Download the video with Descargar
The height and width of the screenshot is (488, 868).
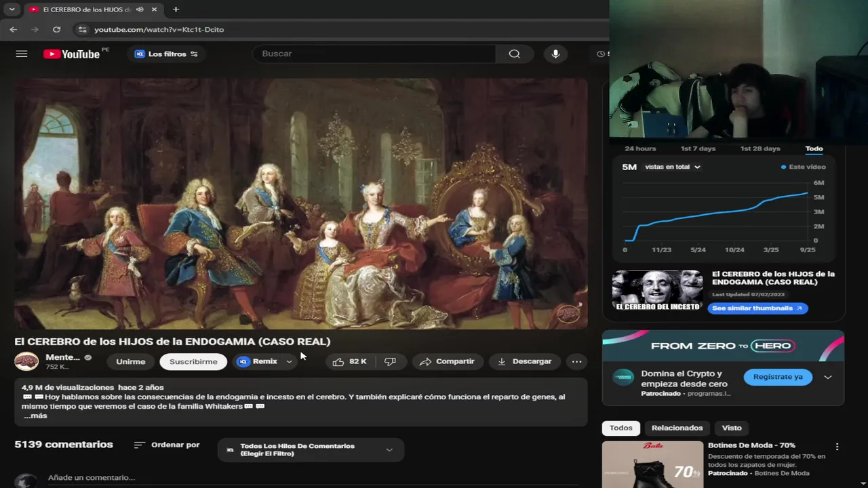[x=525, y=361]
